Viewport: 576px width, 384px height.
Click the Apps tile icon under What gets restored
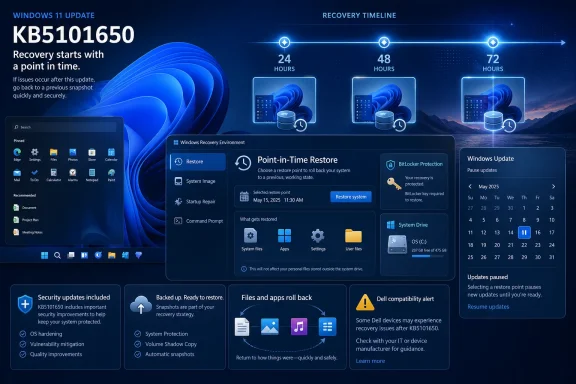point(284,236)
